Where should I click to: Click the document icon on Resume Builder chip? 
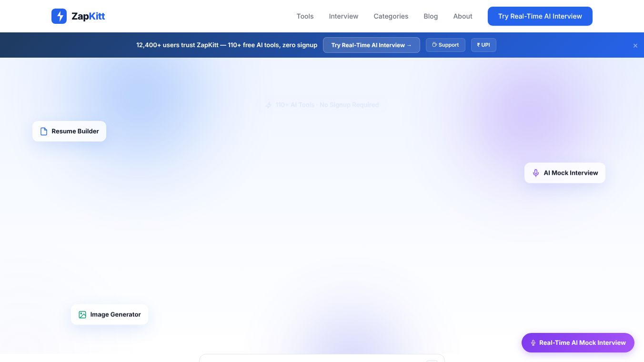(x=44, y=131)
